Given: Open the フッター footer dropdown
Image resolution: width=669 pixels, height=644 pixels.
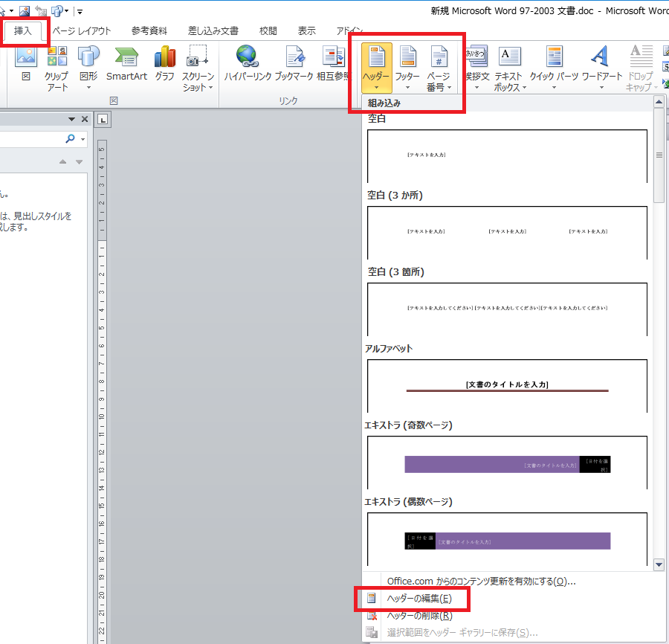Looking at the screenshot, I should (x=407, y=68).
